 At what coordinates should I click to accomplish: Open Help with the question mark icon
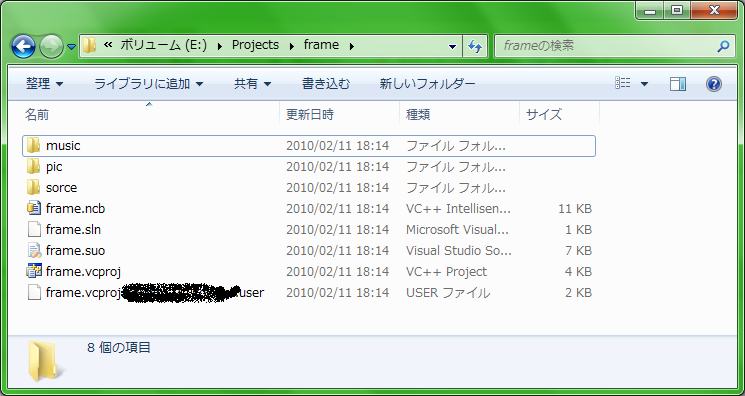[714, 84]
